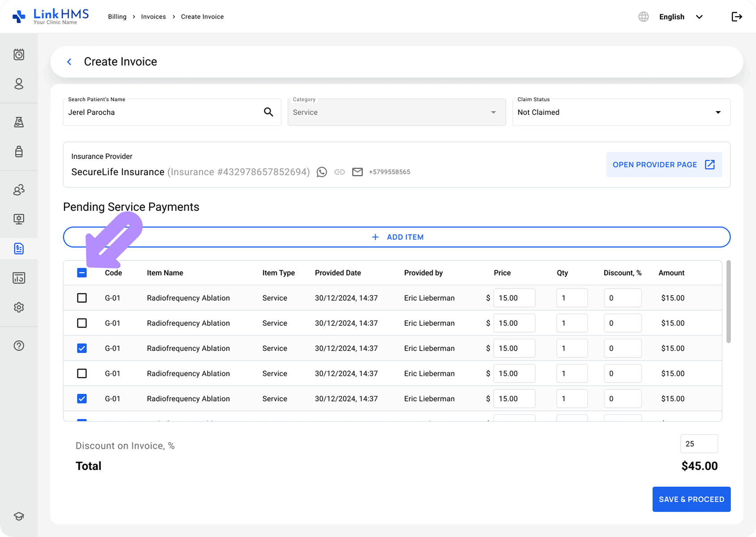
Task: Open the billing invoice icon in sidebar
Action: coord(19,248)
